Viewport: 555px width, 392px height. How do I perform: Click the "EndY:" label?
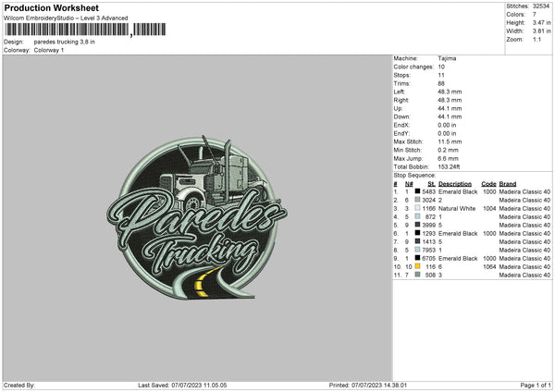click(x=401, y=134)
